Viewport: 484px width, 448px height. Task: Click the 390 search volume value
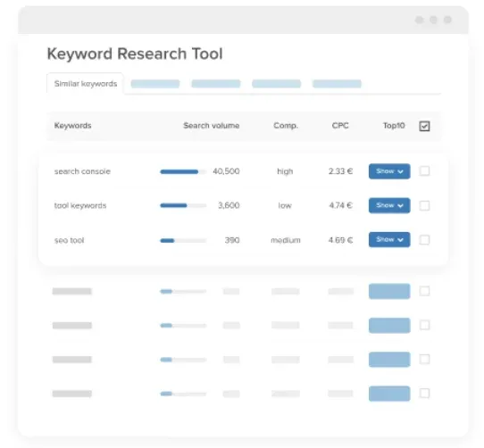[x=232, y=240]
